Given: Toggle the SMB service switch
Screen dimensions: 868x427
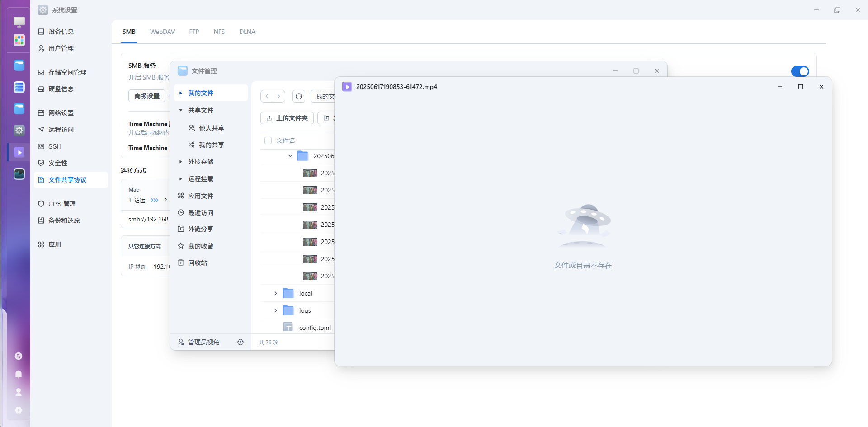Looking at the screenshot, I should [x=800, y=71].
